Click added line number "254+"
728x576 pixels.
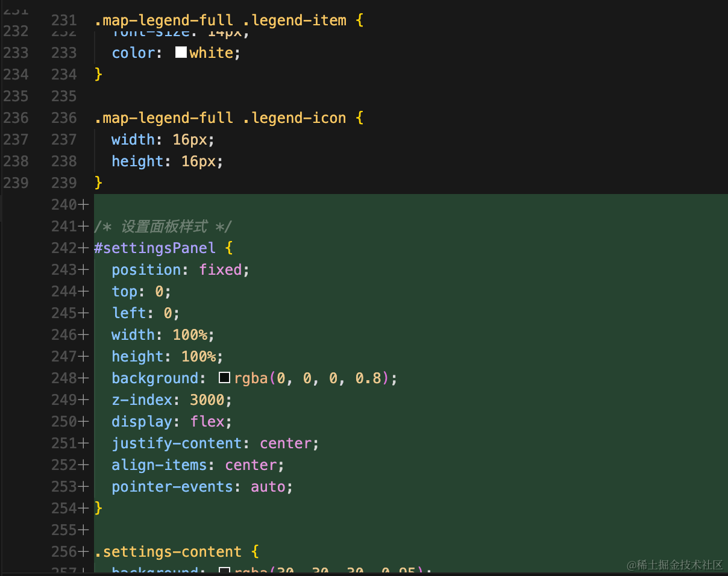[x=70, y=508]
